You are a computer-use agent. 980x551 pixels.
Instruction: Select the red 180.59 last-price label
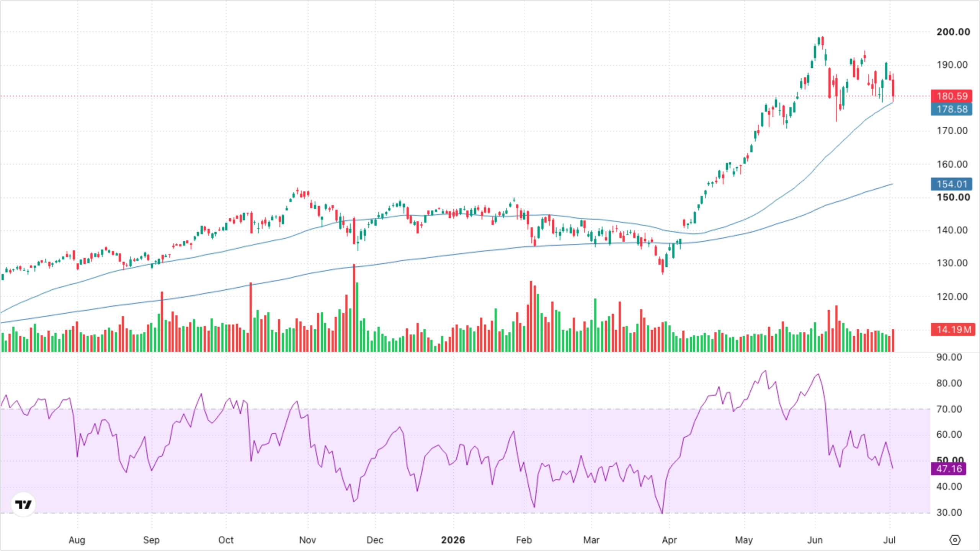click(x=951, y=96)
